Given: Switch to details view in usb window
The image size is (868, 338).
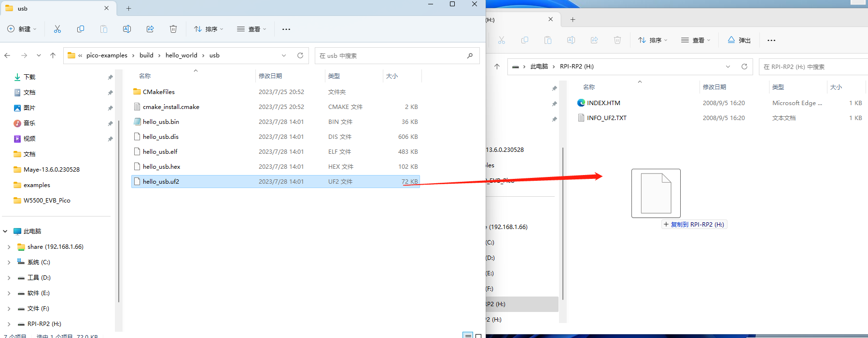Looking at the screenshot, I should click(x=467, y=336).
